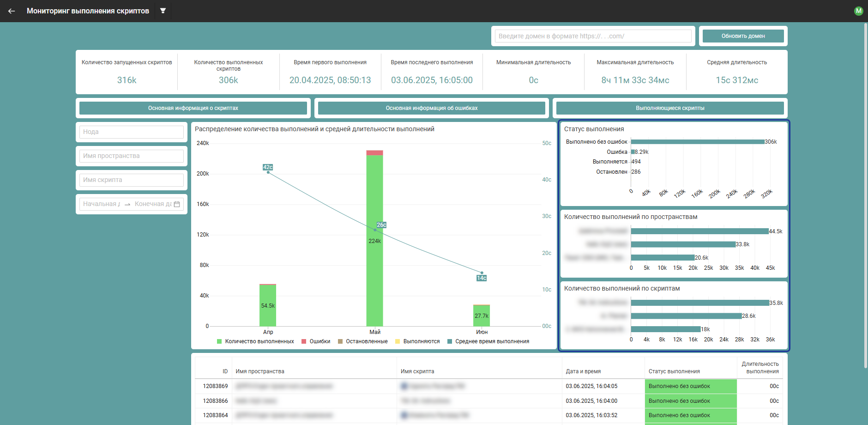
Task: Hide the Остановленные legend series
Action: tap(363, 341)
